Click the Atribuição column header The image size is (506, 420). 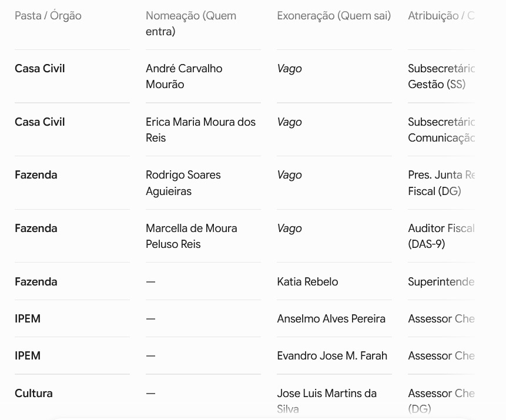(441, 15)
